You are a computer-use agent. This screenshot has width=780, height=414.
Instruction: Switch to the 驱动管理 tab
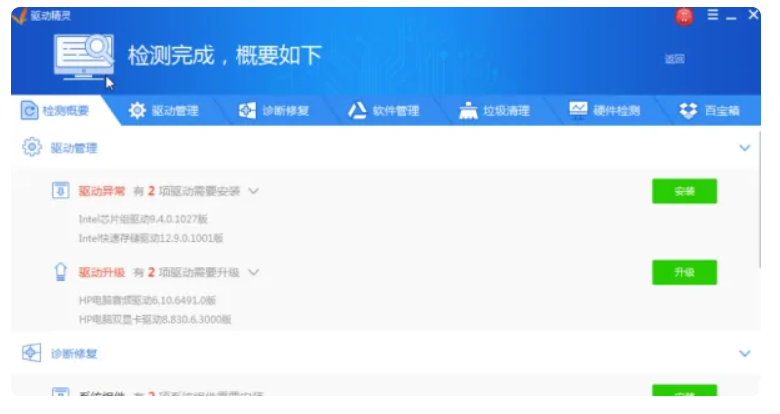pyautogui.click(x=164, y=111)
